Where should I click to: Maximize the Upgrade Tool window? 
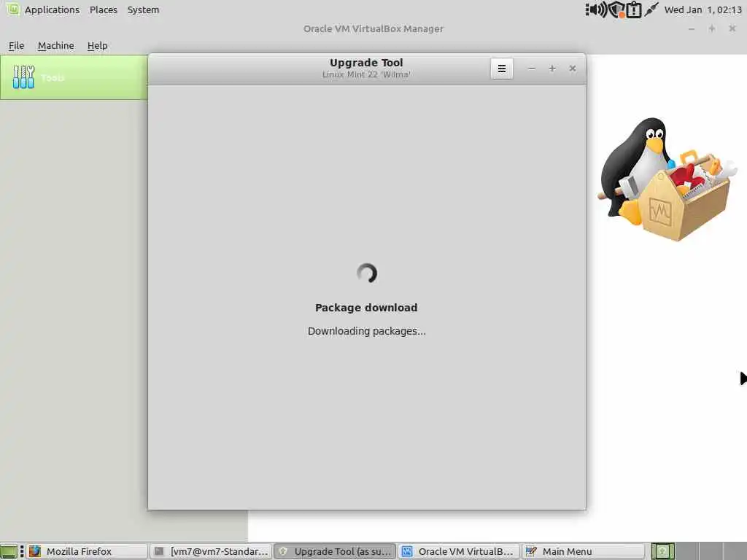coord(552,69)
